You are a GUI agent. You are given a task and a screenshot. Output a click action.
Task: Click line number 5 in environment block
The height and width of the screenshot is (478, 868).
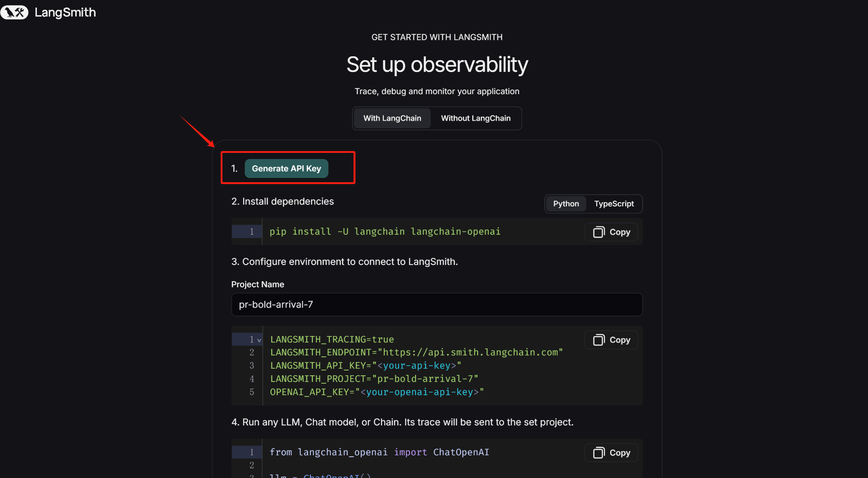[252, 392]
